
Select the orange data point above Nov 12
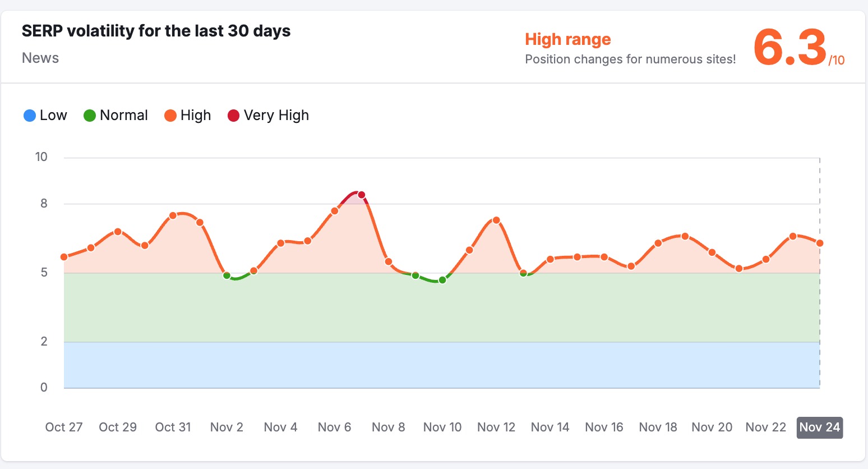point(496,220)
